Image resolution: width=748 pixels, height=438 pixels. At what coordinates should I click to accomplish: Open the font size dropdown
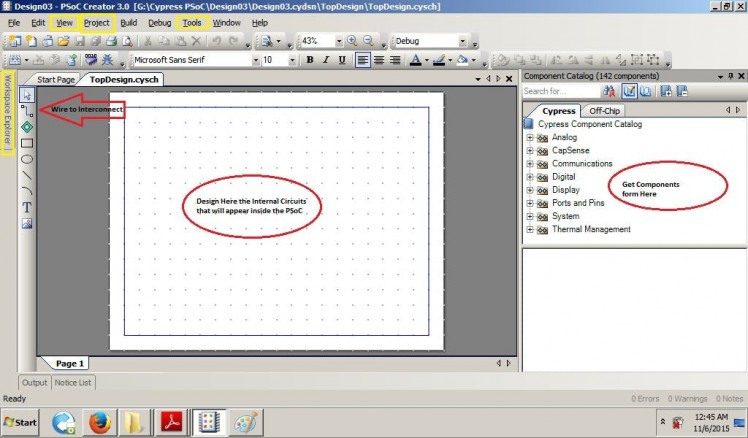pos(292,60)
